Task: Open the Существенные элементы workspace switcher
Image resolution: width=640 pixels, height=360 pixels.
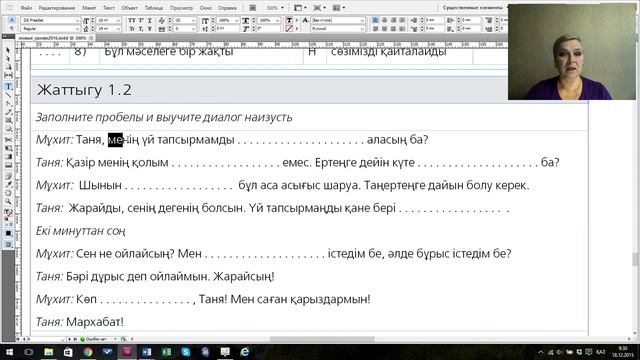Action: coord(475,8)
